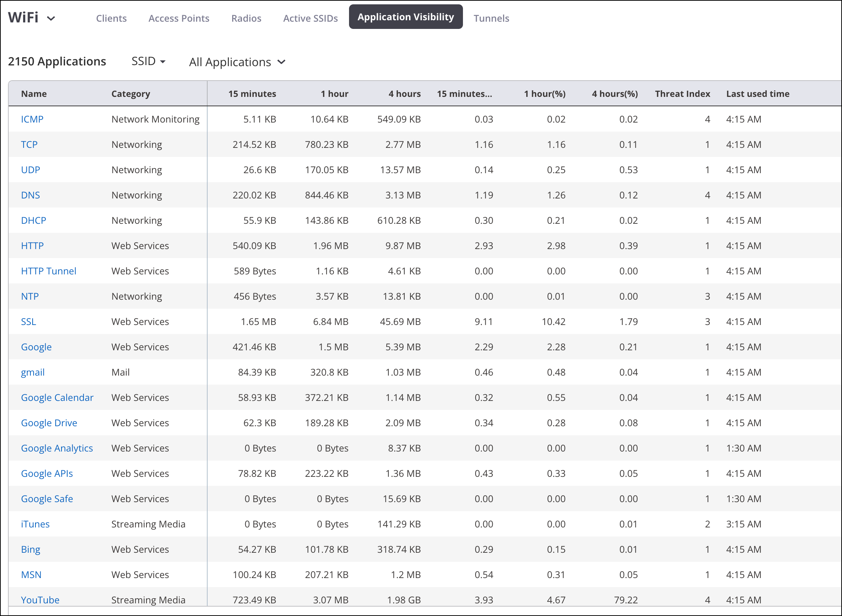
Task: Sort by the 4 hours usage column
Action: (405, 94)
